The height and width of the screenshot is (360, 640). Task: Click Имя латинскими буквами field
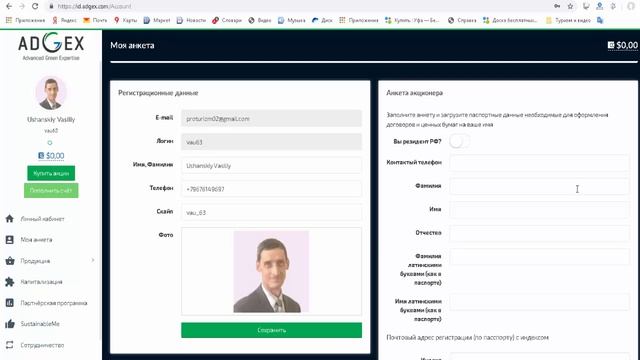coord(539,302)
